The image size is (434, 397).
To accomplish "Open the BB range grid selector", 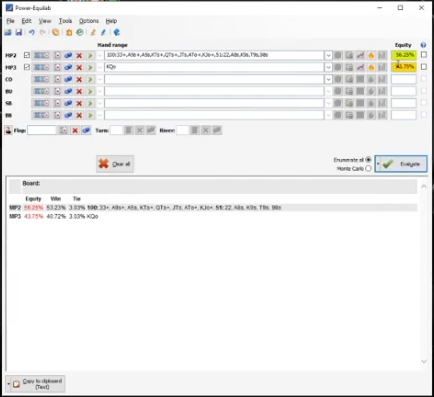I will 41,115.
